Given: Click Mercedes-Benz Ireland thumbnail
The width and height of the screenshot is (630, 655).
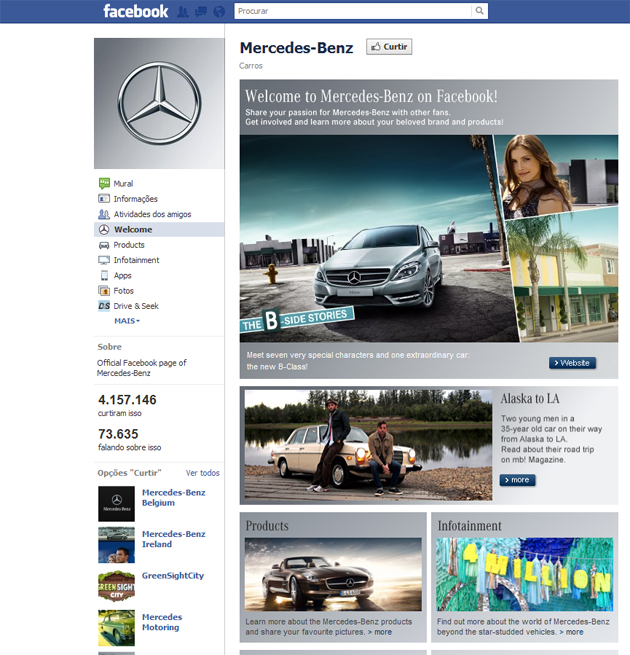Looking at the screenshot, I should 117,545.
